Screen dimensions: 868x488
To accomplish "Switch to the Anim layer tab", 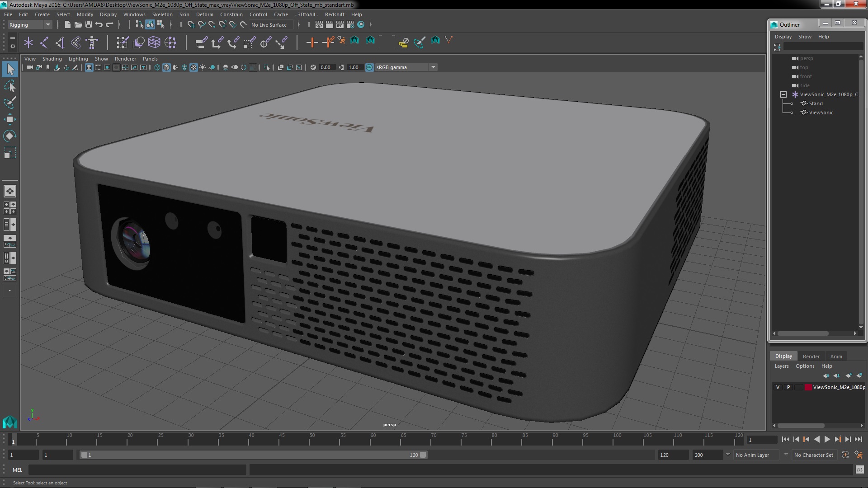I will [x=836, y=357].
